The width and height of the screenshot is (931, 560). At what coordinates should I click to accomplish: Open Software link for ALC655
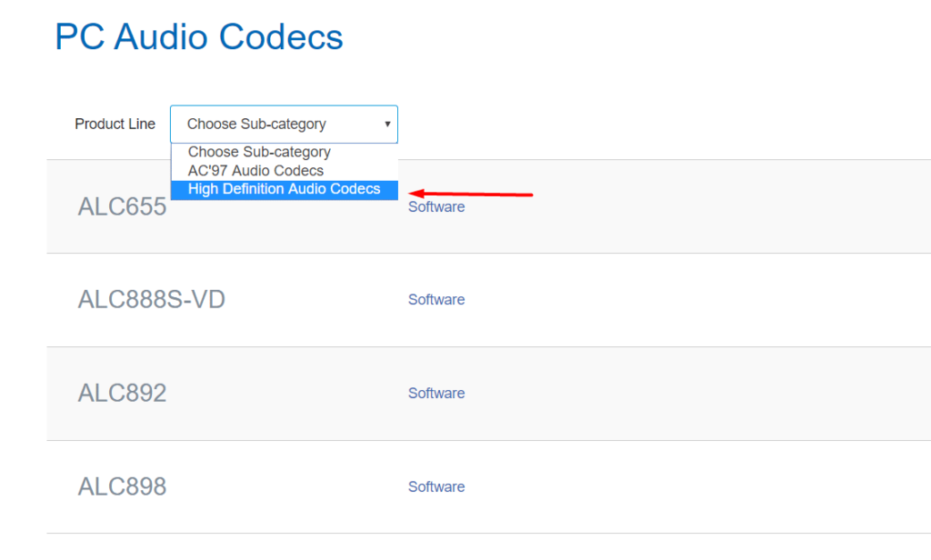(436, 206)
